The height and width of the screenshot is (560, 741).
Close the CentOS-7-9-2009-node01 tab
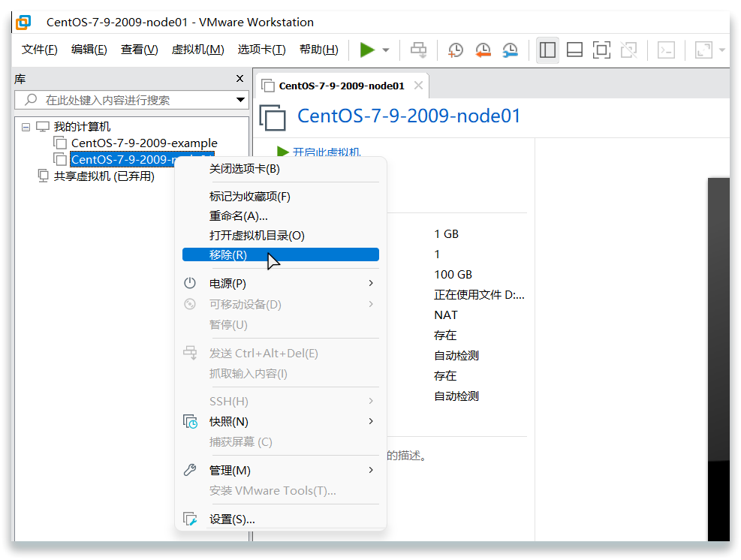click(x=418, y=86)
